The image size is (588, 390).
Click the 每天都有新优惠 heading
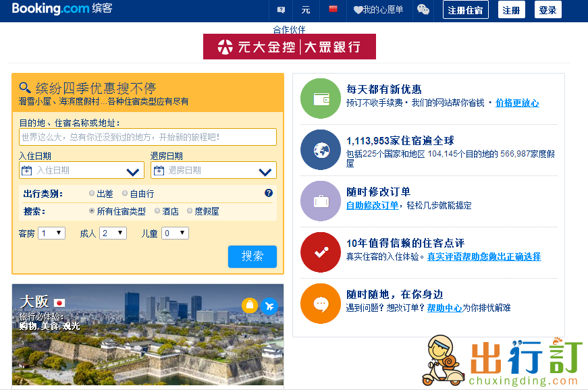pyautogui.click(x=384, y=89)
